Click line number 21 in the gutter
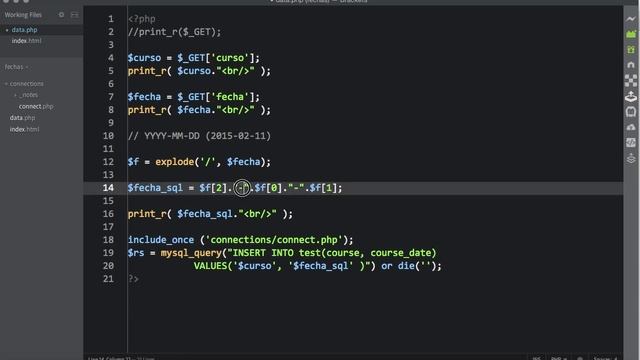The width and height of the screenshot is (640, 360). click(x=108, y=279)
